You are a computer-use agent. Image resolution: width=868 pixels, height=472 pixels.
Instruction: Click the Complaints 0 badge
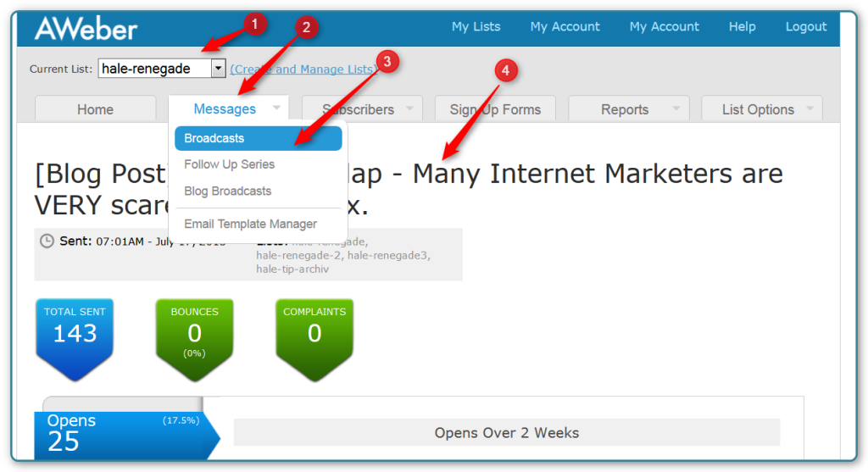(314, 339)
